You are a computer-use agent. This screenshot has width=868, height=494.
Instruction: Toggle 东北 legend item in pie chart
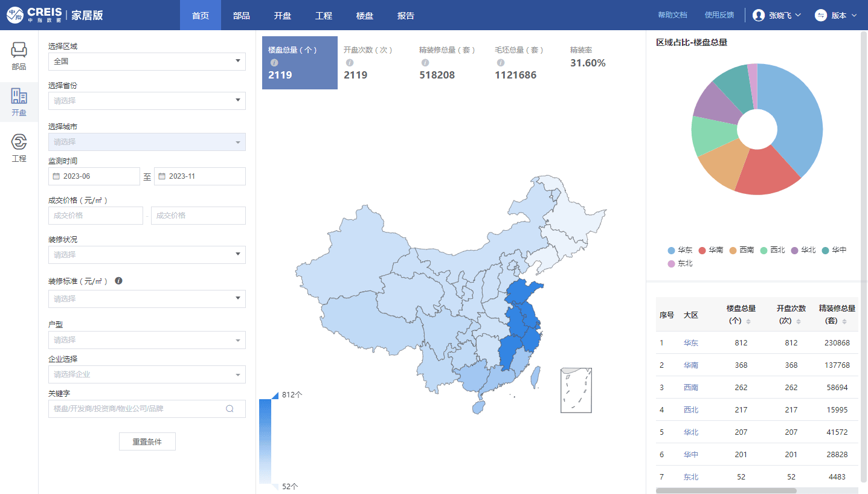(x=680, y=263)
